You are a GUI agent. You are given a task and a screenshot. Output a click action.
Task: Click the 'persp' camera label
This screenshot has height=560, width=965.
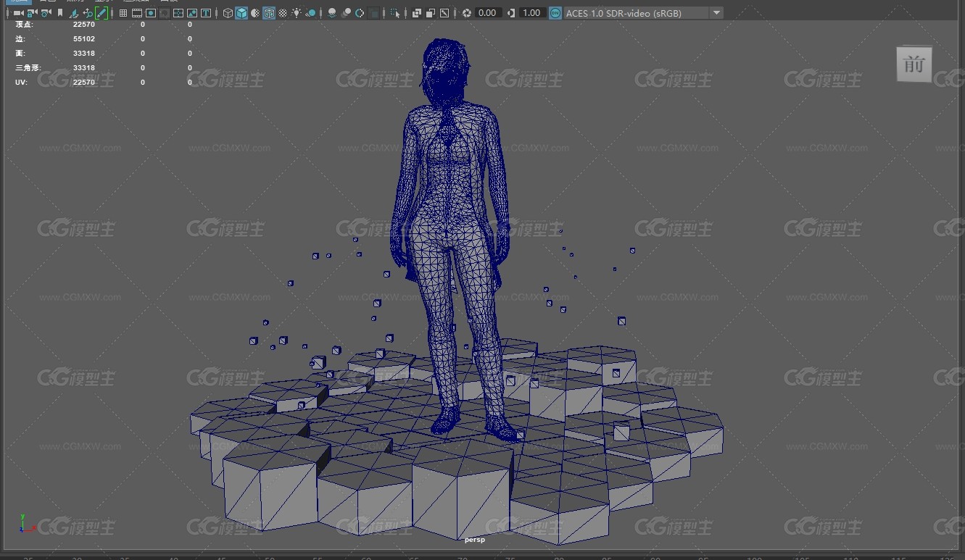(475, 540)
